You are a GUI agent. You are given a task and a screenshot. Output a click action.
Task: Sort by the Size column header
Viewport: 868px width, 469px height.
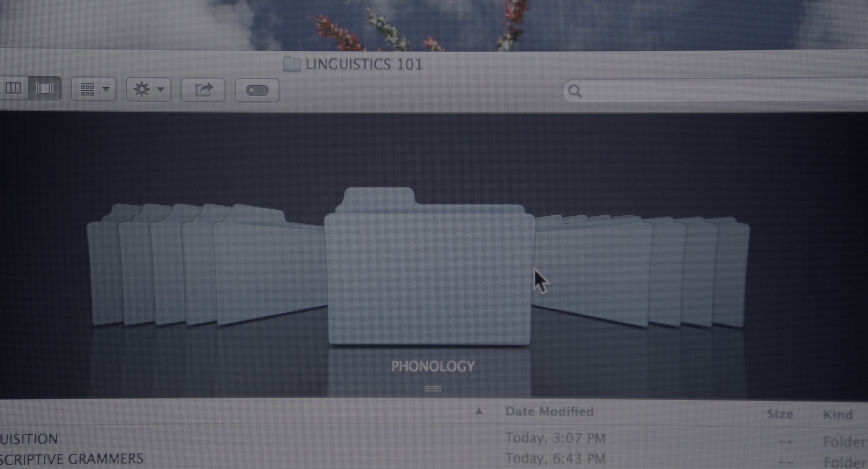tap(780, 414)
